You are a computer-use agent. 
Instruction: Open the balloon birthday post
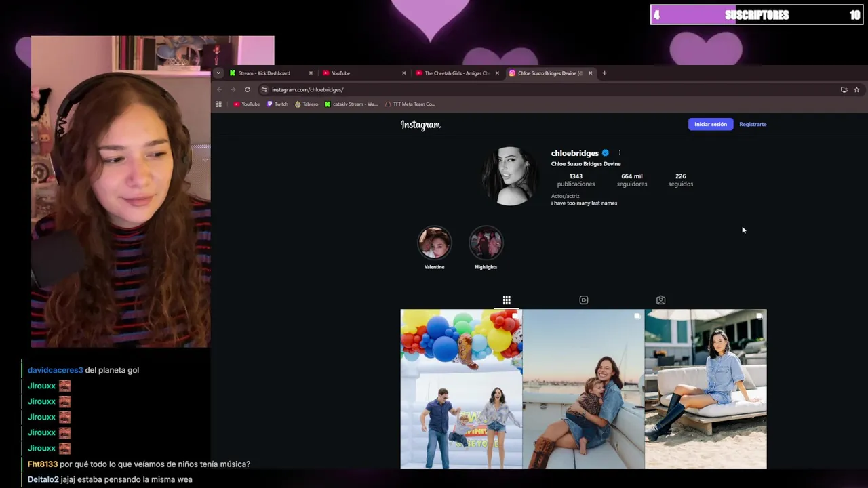point(461,389)
